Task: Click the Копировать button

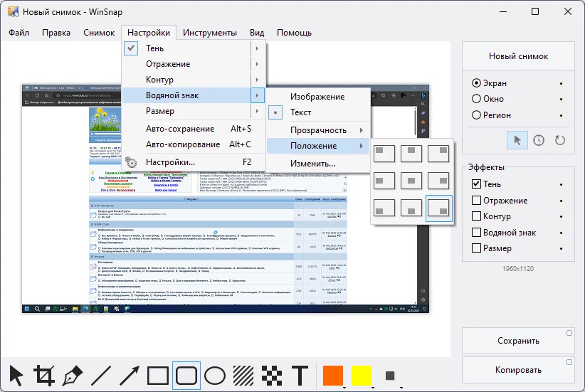Action: [518, 370]
